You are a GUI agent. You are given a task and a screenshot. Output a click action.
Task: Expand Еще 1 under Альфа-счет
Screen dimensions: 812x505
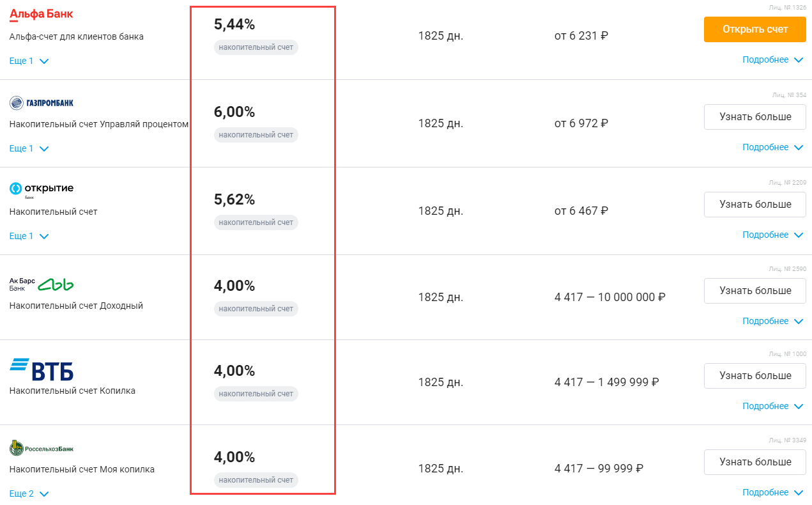29,61
